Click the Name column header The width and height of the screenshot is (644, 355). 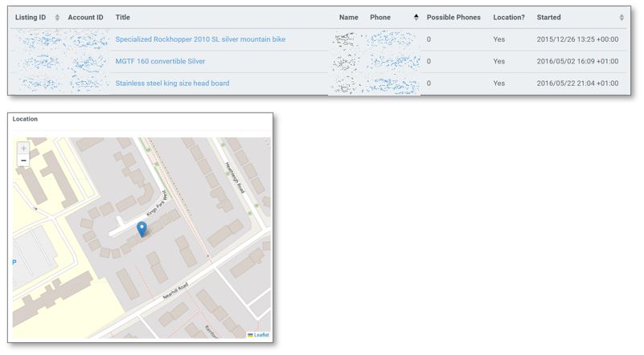tap(349, 18)
